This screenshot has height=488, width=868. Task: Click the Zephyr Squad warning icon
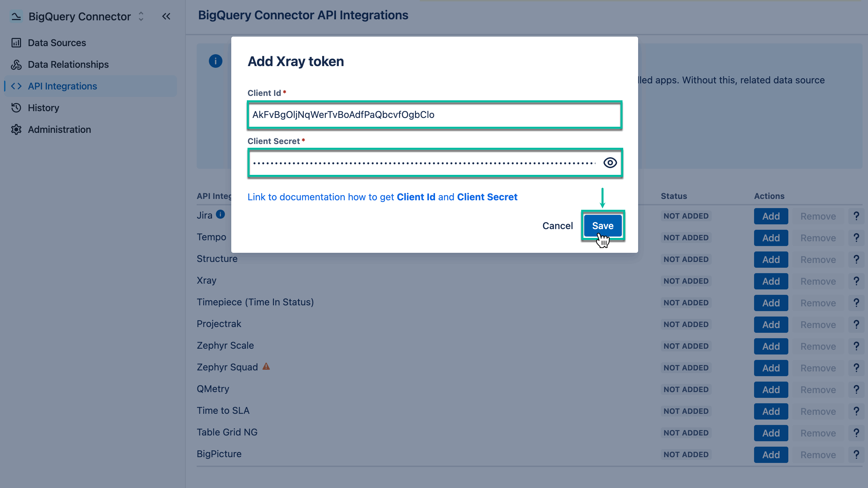tap(266, 366)
